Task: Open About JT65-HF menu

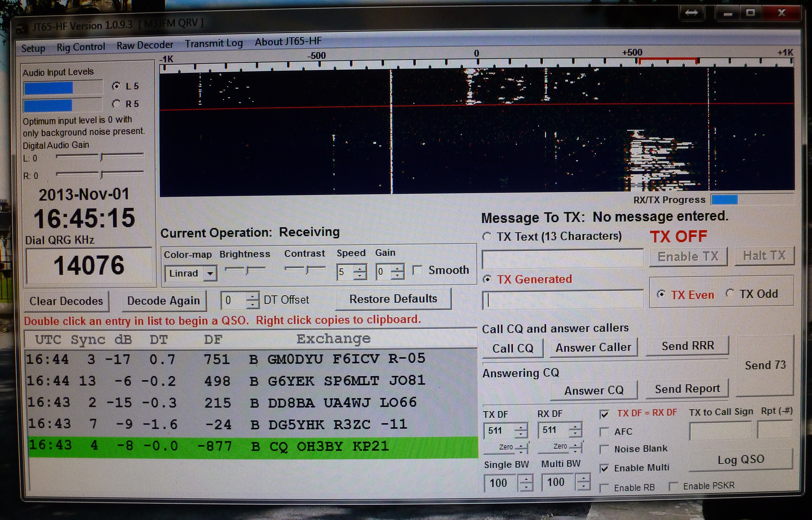Action: point(288,42)
